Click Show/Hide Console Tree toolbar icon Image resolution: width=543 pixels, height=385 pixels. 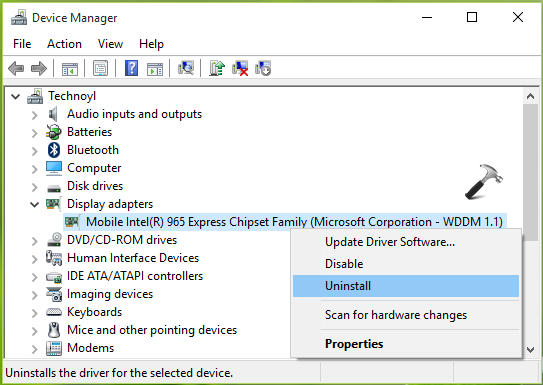70,69
